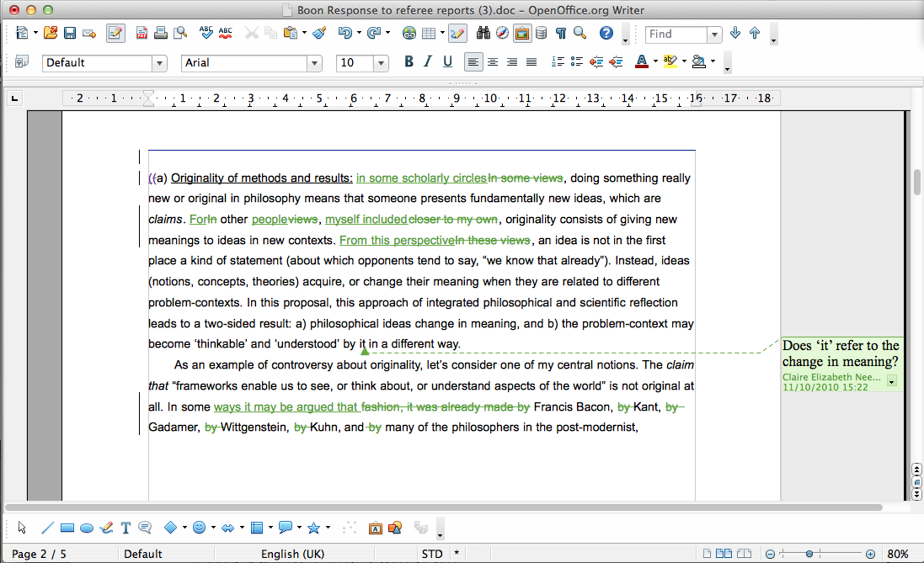This screenshot has width=924, height=563.
Task: Decrease paragraph indent
Action: [x=596, y=61]
